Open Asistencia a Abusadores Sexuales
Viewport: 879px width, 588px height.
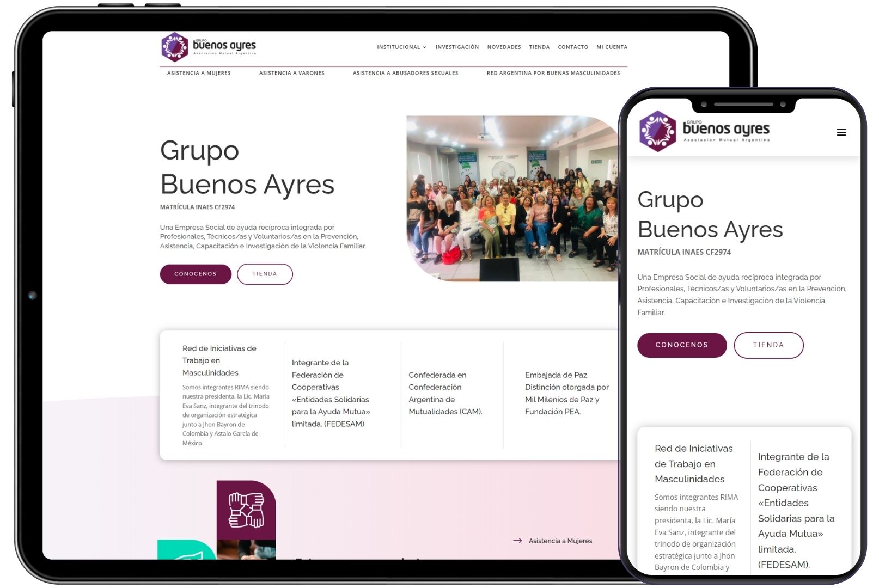point(405,73)
